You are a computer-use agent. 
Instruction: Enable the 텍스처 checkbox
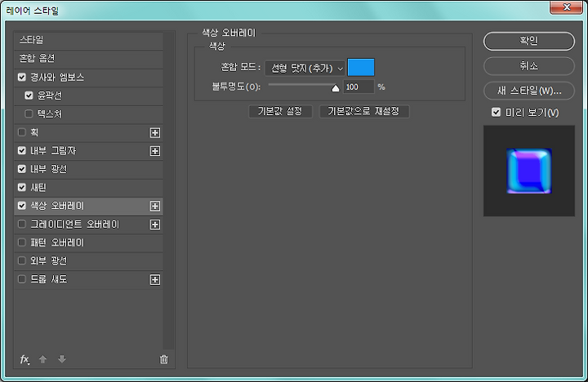click(29, 113)
